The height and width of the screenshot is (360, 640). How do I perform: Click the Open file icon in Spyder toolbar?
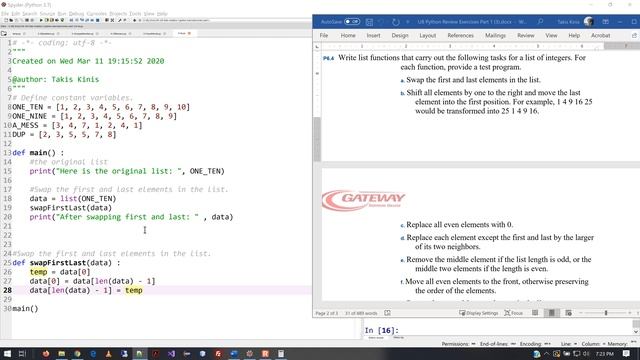point(11,20)
